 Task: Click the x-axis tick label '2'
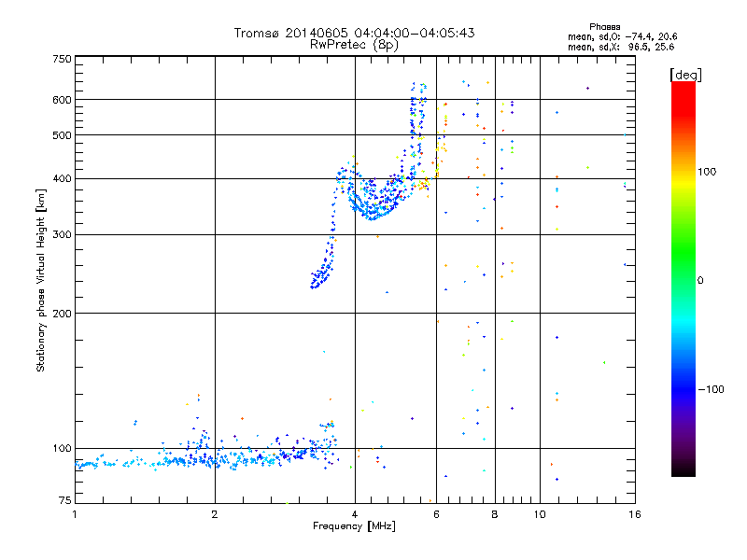click(215, 514)
